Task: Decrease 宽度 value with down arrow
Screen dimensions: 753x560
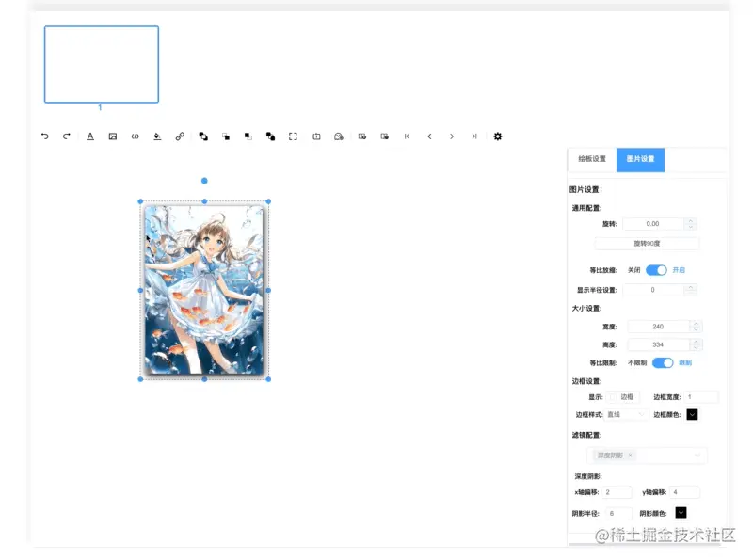Action: 696,329
